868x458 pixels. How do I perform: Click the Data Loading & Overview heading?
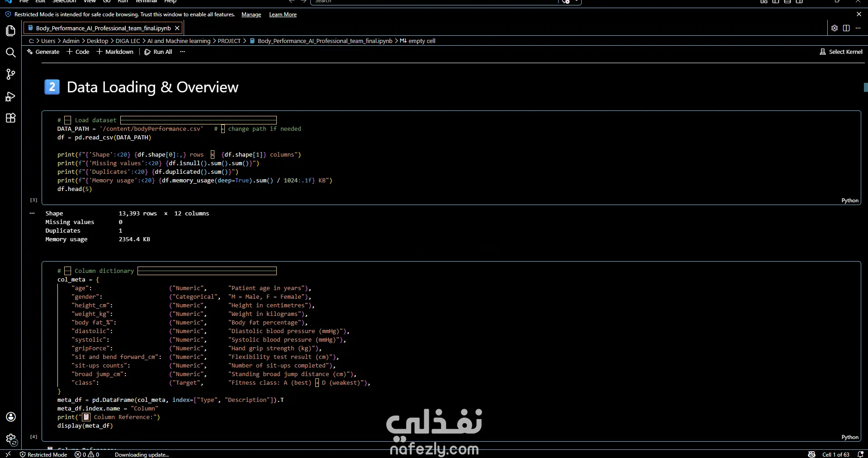pyautogui.click(x=152, y=87)
